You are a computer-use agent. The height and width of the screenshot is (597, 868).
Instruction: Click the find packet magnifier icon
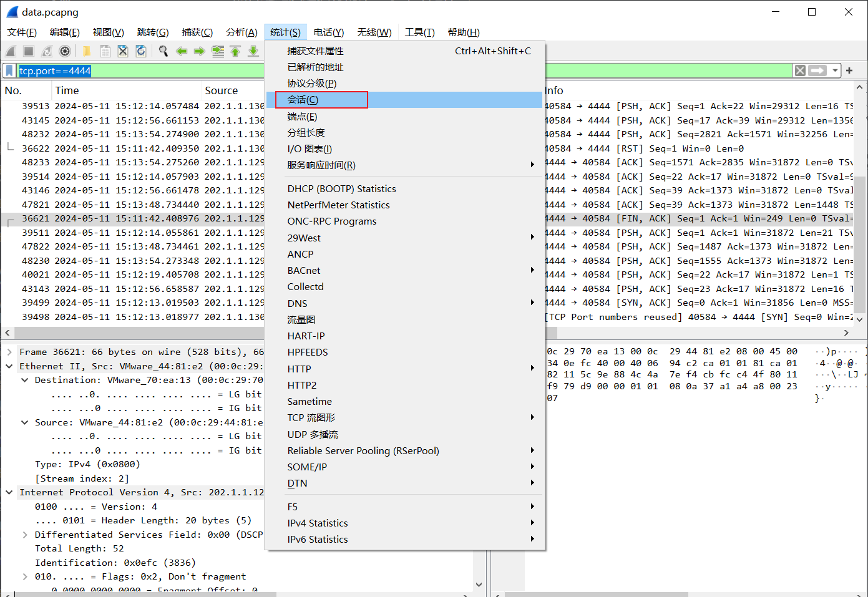163,51
